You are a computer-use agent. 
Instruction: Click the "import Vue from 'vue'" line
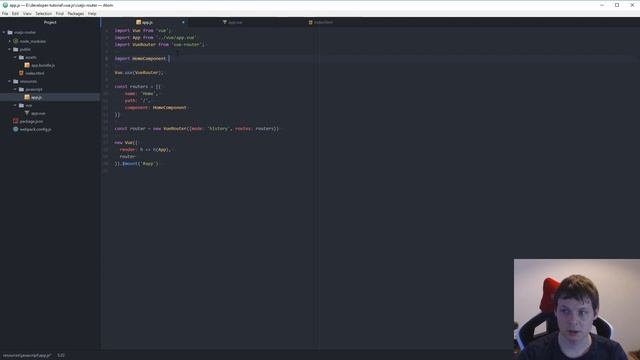(x=142, y=30)
